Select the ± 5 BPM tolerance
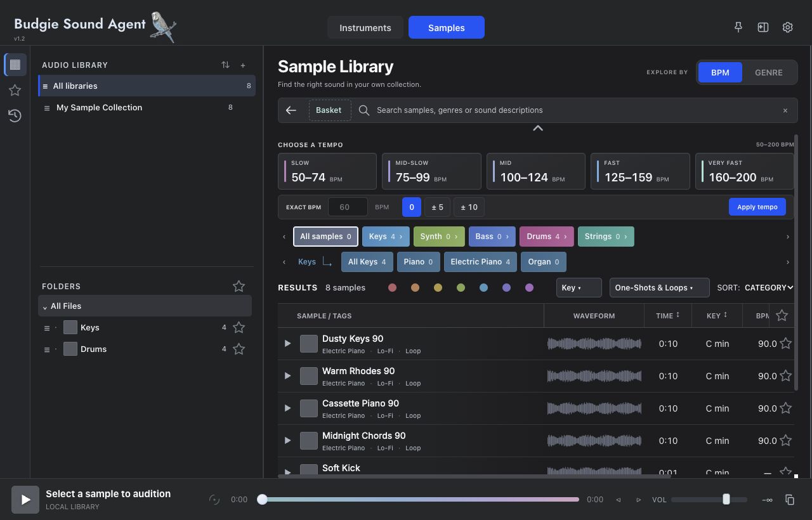 coord(438,207)
